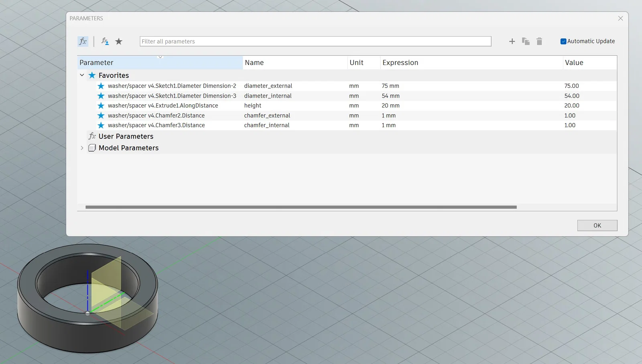
Task: Click the blue star beside Favorites group
Action: click(92, 75)
